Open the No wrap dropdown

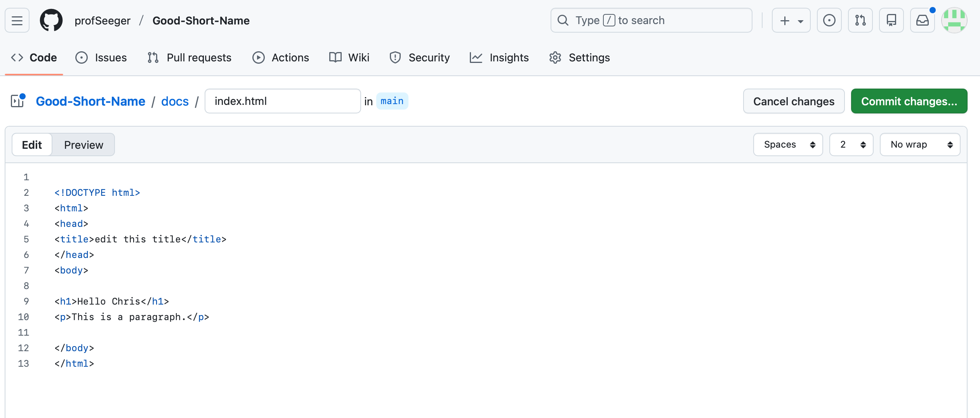click(920, 144)
